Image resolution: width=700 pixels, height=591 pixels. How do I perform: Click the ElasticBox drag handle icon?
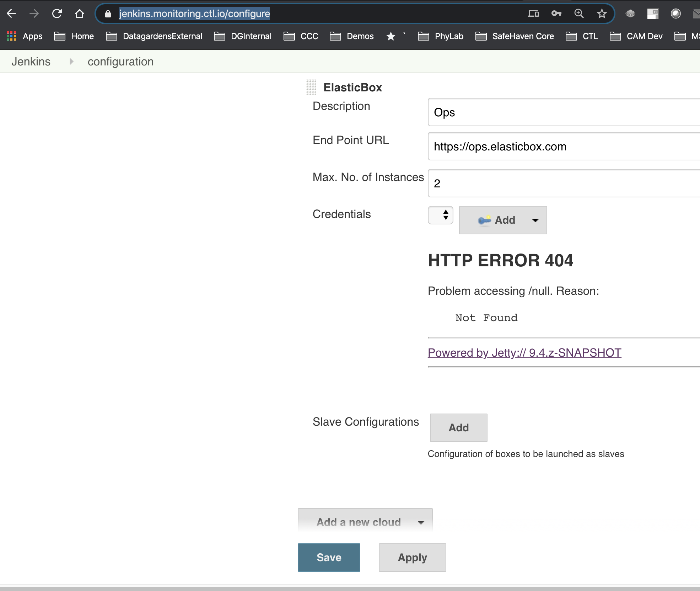click(x=311, y=87)
